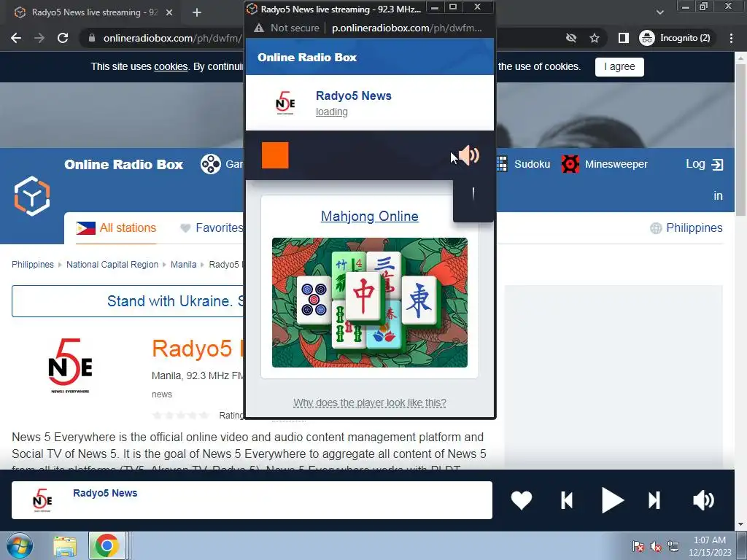
Task: Click the Not secure warning icon
Action: pyautogui.click(x=259, y=28)
